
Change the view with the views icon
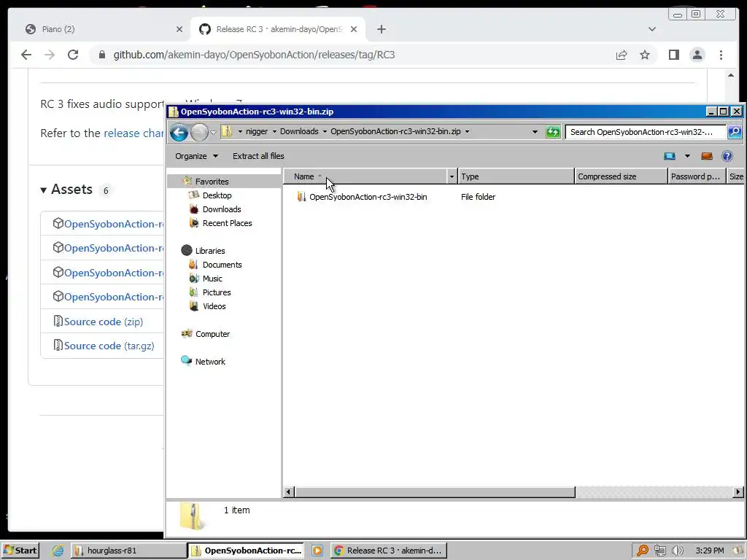coord(670,156)
